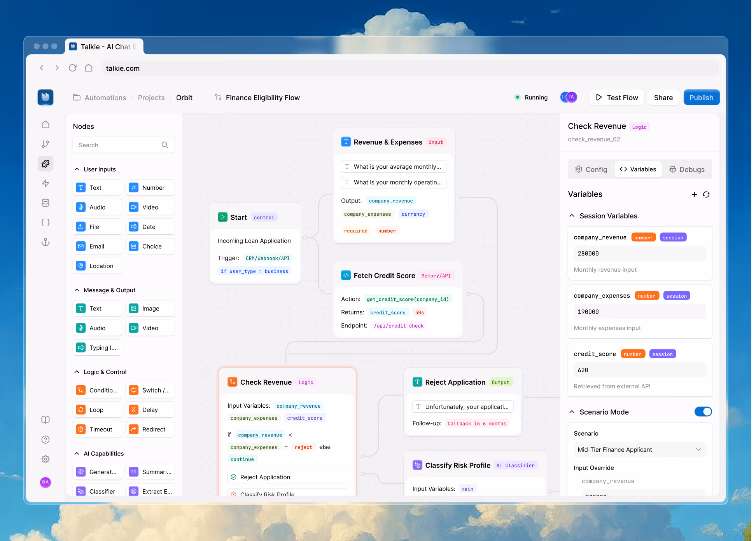Select the Loop logic node

pyautogui.click(x=97, y=410)
